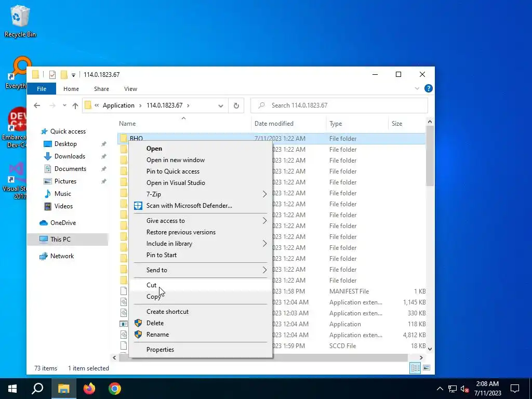Choose Scan with Microsoft Defender

pyautogui.click(x=200, y=206)
